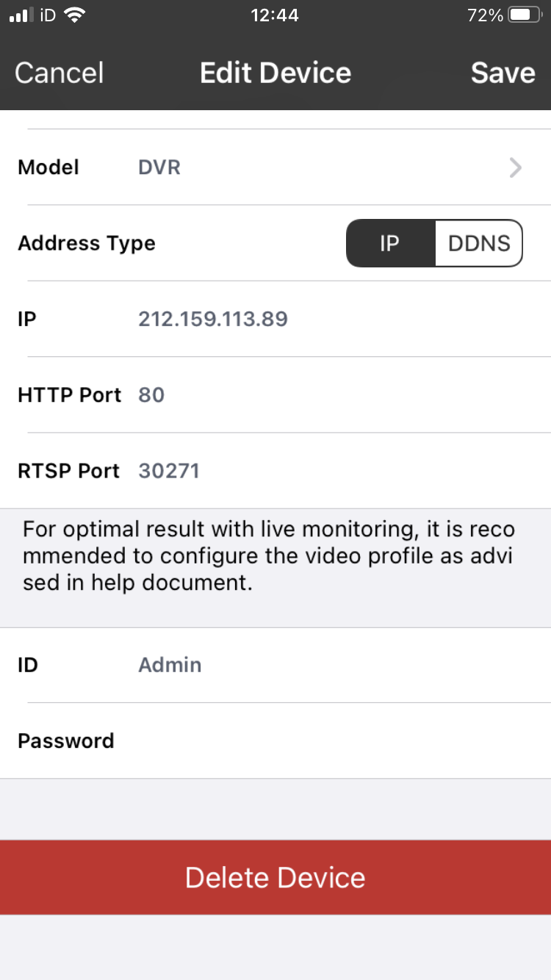Switch address type to DDNS

click(479, 243)
